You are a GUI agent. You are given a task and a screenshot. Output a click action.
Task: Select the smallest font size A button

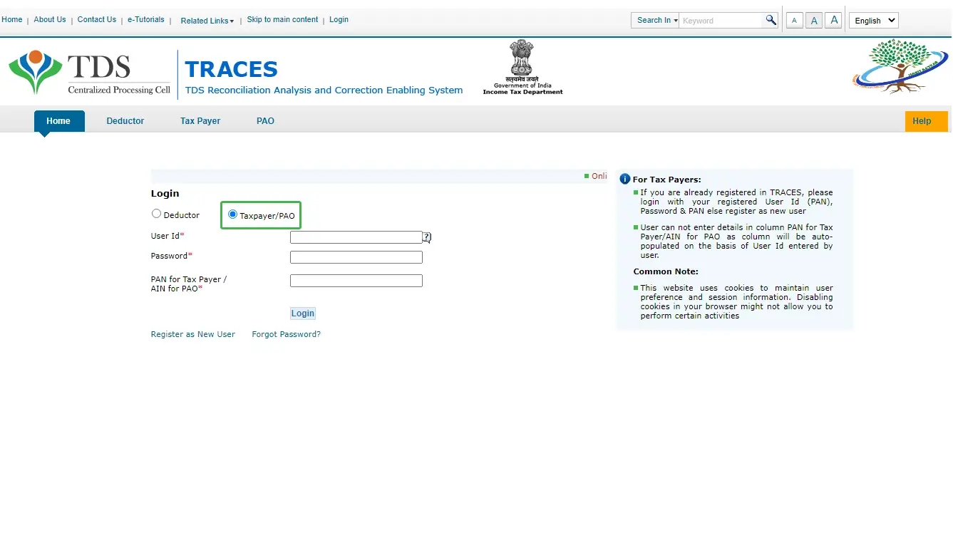pos(795,21)
